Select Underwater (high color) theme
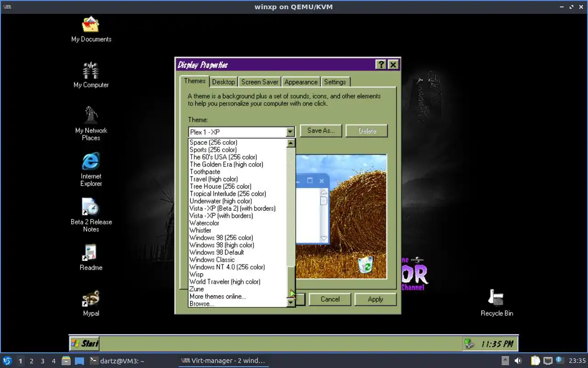Viewport: 588px width, 368px height. (237, 201)
